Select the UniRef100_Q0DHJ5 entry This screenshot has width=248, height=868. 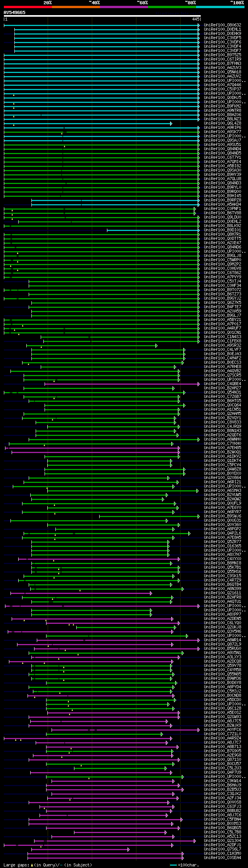pyautogui.click(x=222, y=97)
